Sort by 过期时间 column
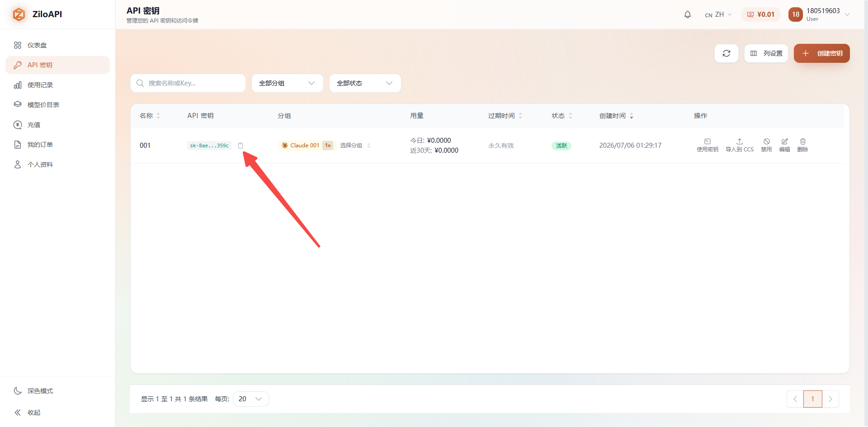868x427 pixels. pos(505,116)
